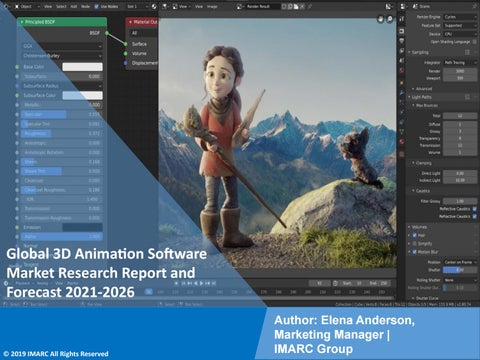
Task: Open node editor Add menu
Action: click(x=74, y=6)
